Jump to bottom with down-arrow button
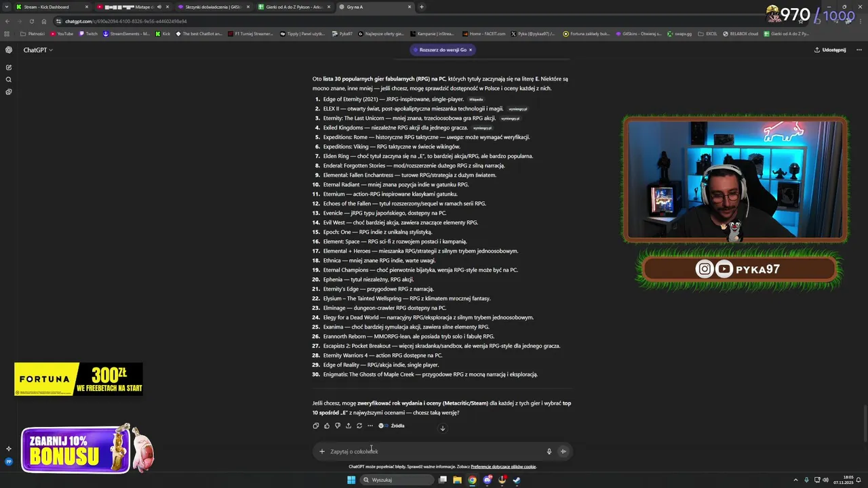868x488 pixels. (x=443, y=428)
